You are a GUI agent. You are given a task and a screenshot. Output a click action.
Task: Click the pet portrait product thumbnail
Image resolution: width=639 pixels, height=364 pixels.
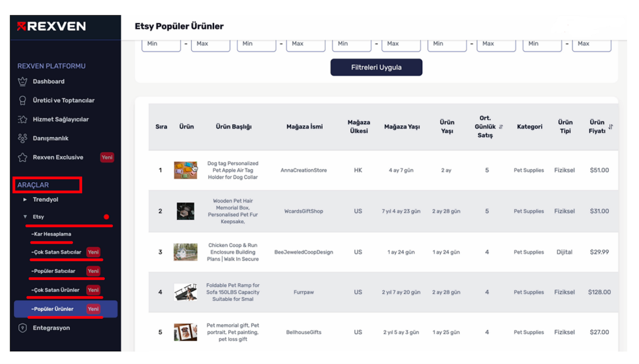pos(185,332)
